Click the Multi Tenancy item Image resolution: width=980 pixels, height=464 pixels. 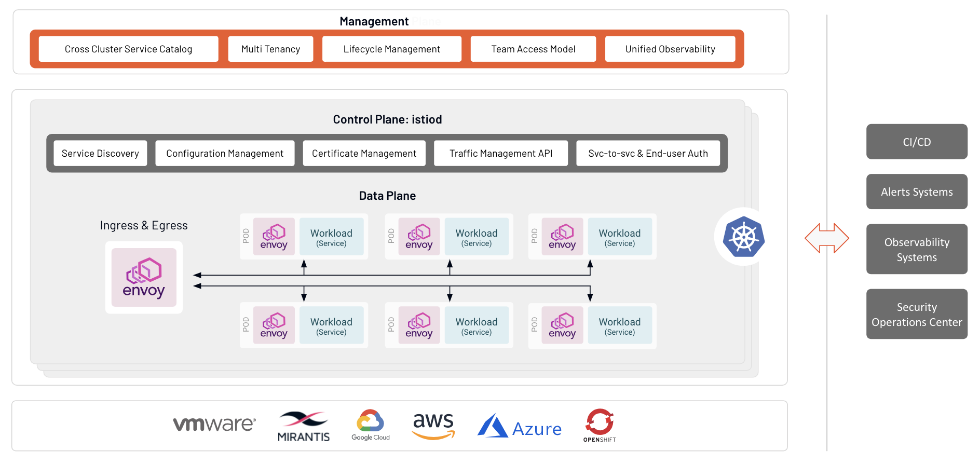click(x=270, y=49)
